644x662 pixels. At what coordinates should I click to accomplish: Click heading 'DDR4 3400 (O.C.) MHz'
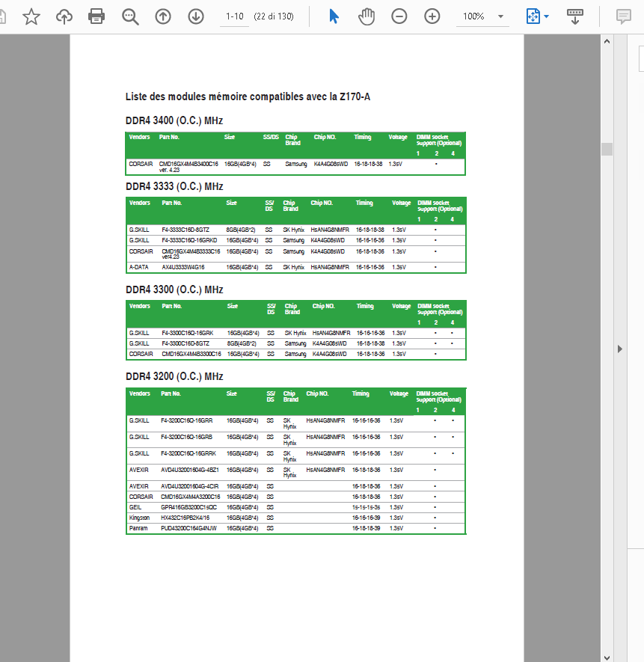(x=174, y=120)
